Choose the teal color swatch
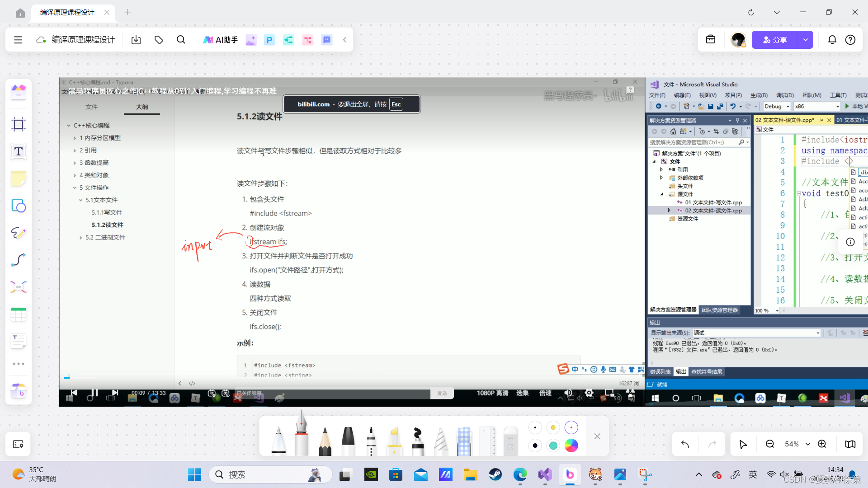The height and width of the screenshot is (488, 868). click(553, 446)
